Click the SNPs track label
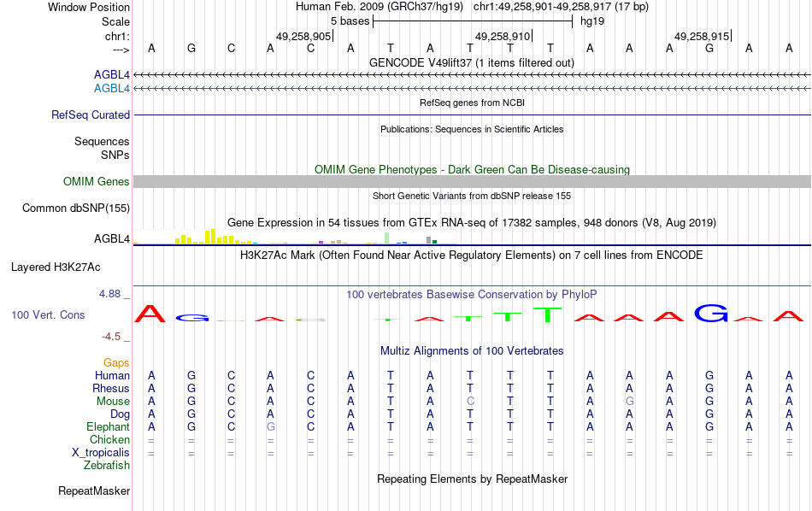 coord(115,155)
